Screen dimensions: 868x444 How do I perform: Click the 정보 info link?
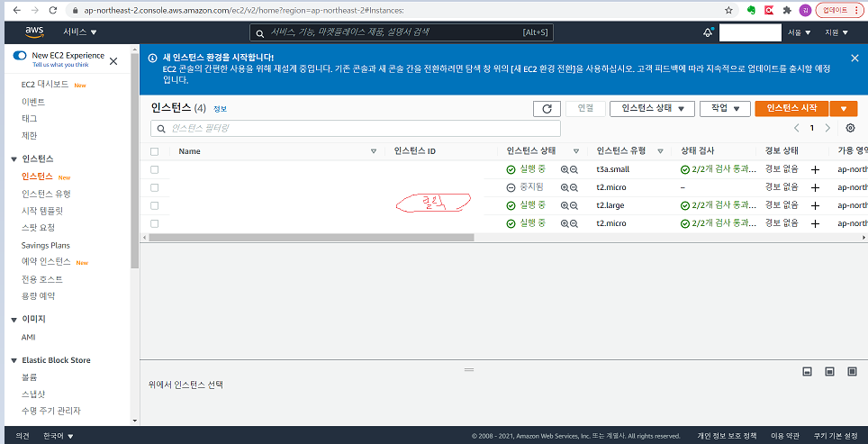[221, 109]
